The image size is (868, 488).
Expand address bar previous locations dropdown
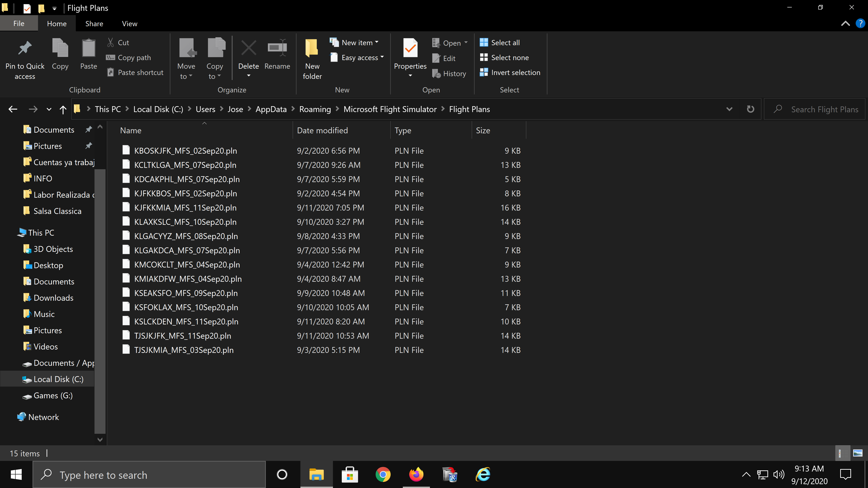tap(729, 109)
